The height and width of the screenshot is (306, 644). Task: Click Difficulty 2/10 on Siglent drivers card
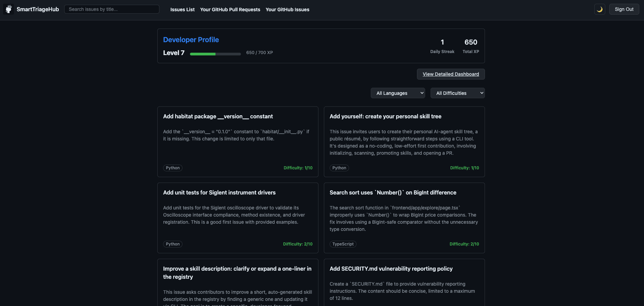point(298,244)
